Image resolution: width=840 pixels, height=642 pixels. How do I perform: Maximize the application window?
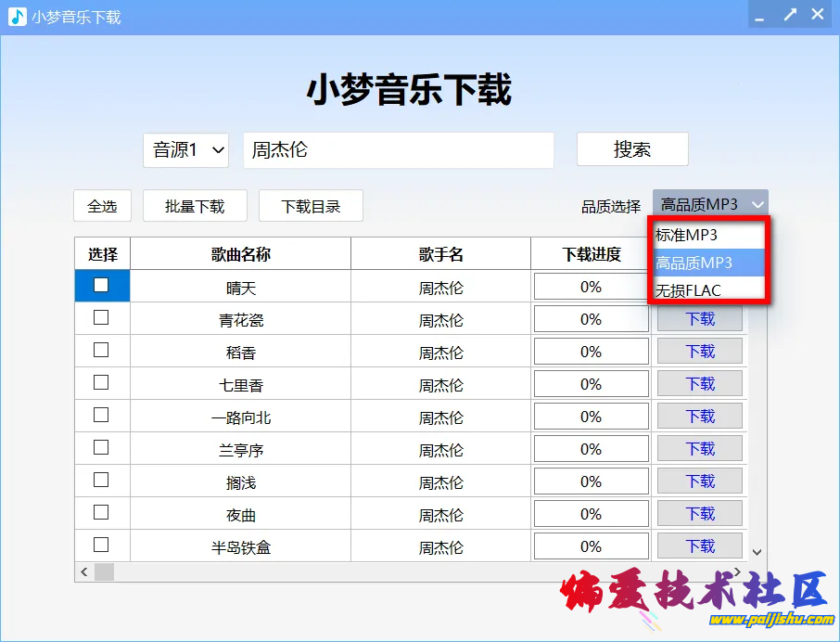pyautogui.click(x=789, y=15)
